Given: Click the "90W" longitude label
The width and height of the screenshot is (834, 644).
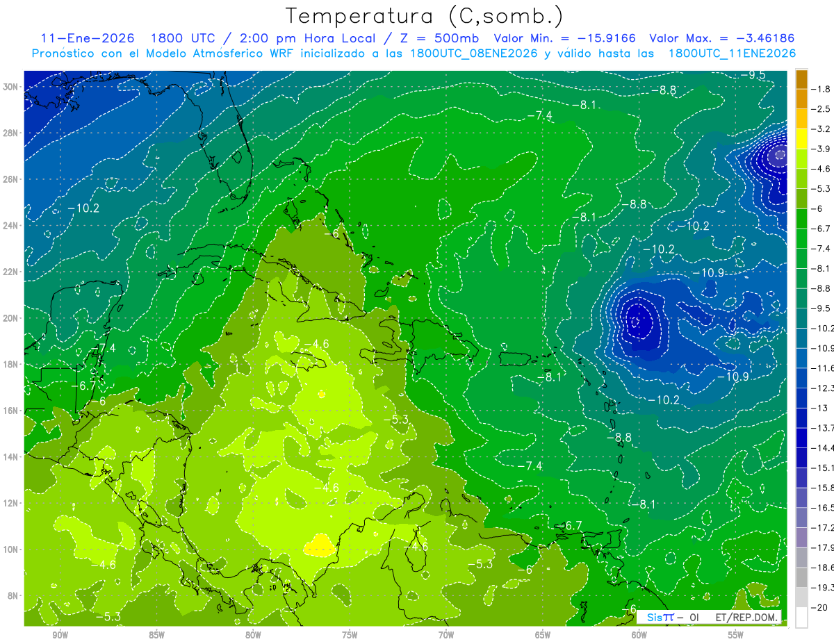Looking at the screenshot, I should pos(60,635).
